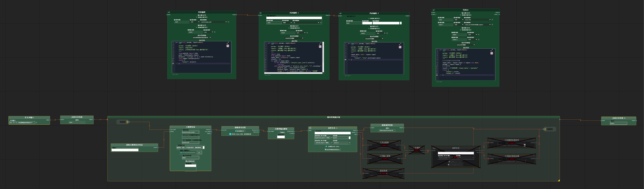Open the listdir glue code template dropdown
Viewport: 644px width, 189px height.
[202, 37]
